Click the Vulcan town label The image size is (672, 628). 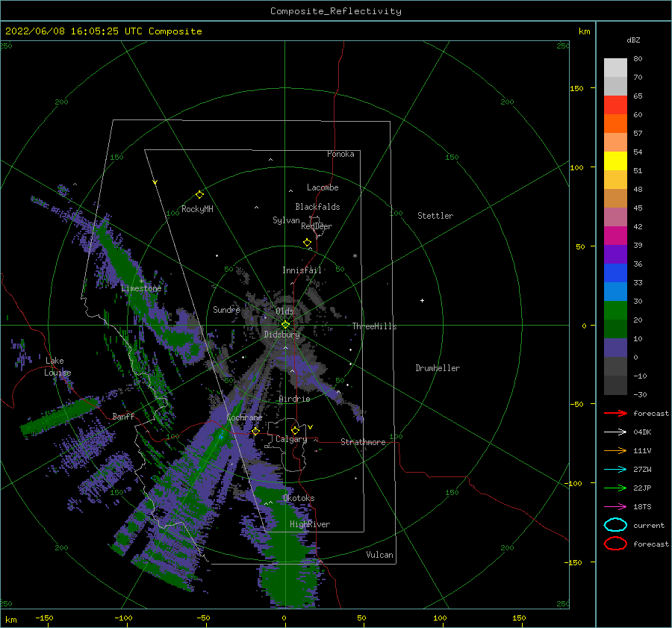379,555
